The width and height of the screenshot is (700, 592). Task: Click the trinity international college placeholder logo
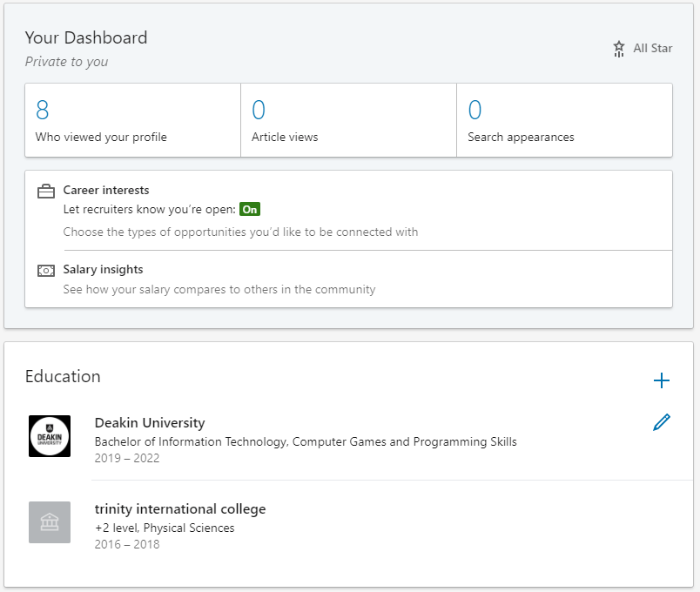50,522
